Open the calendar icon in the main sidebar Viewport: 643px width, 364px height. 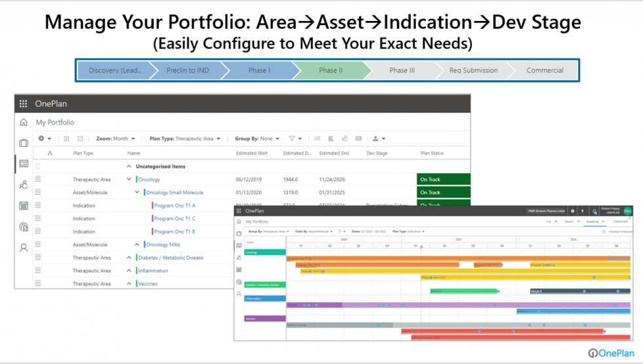24,206
